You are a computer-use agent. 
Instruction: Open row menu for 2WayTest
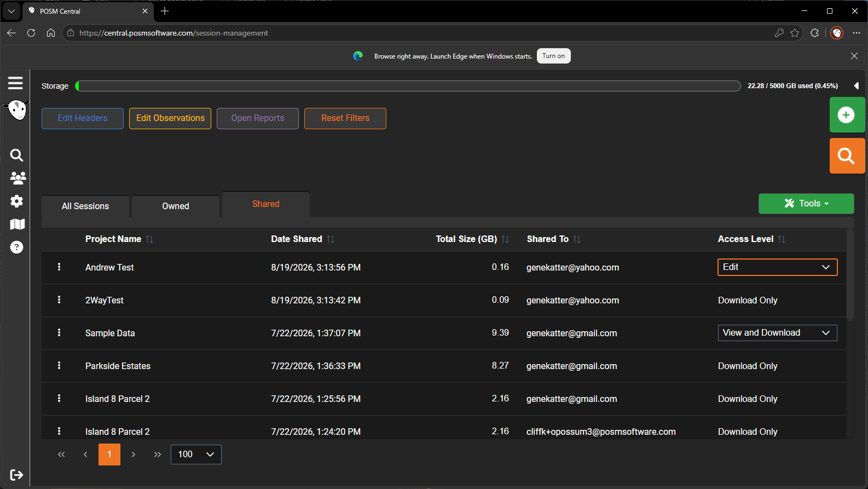click(x=59, y=300)
